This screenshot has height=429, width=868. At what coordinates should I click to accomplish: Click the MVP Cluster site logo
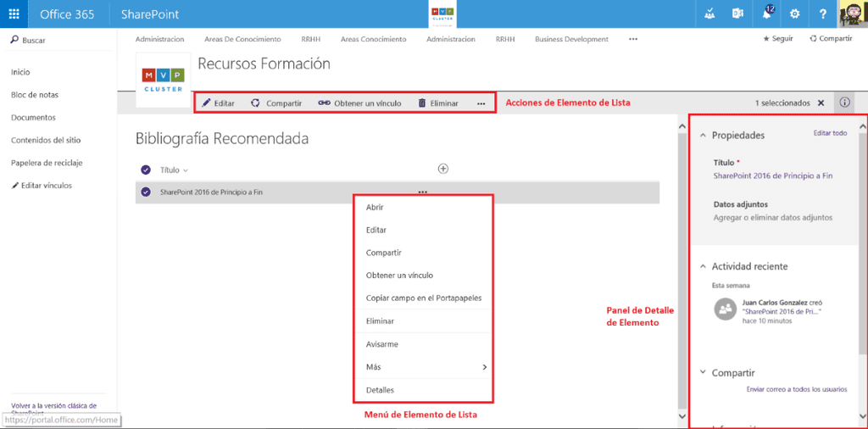tap(163, 81)
